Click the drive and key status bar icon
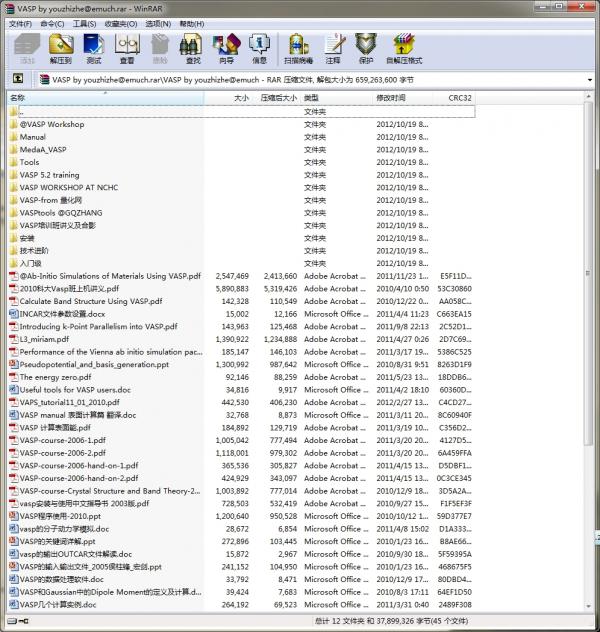 point(18,621)
